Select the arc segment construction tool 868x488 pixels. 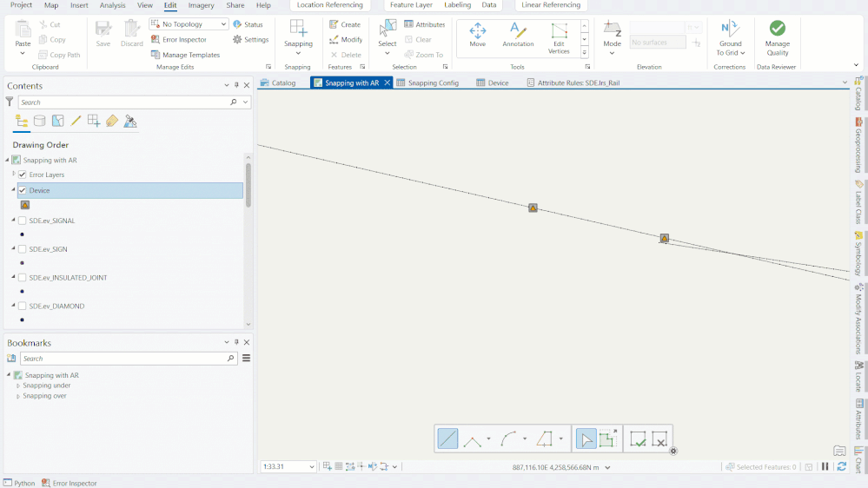tap(509, 439)
